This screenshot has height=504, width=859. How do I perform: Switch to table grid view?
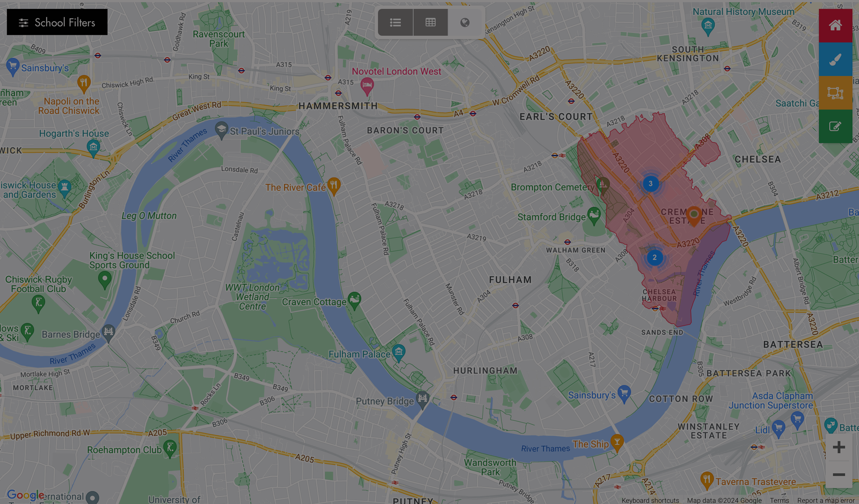click(x=430, y=22)
